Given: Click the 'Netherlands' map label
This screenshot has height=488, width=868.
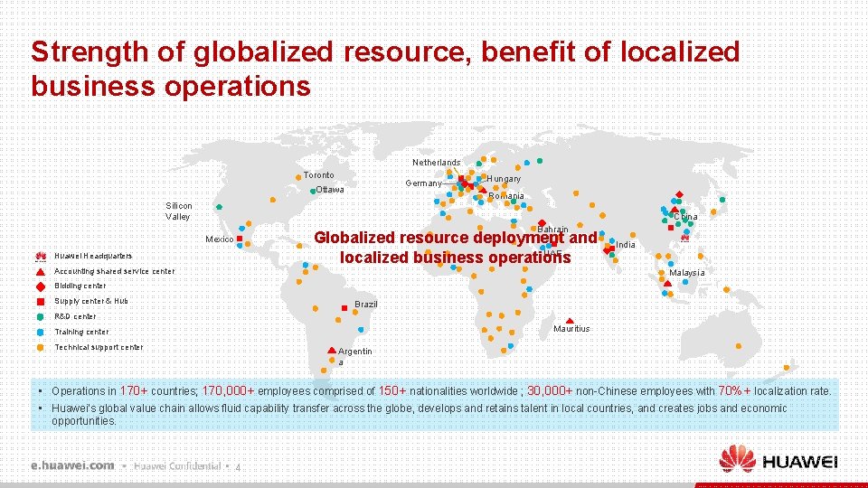Looking at the screenshot, I should 436,162.
